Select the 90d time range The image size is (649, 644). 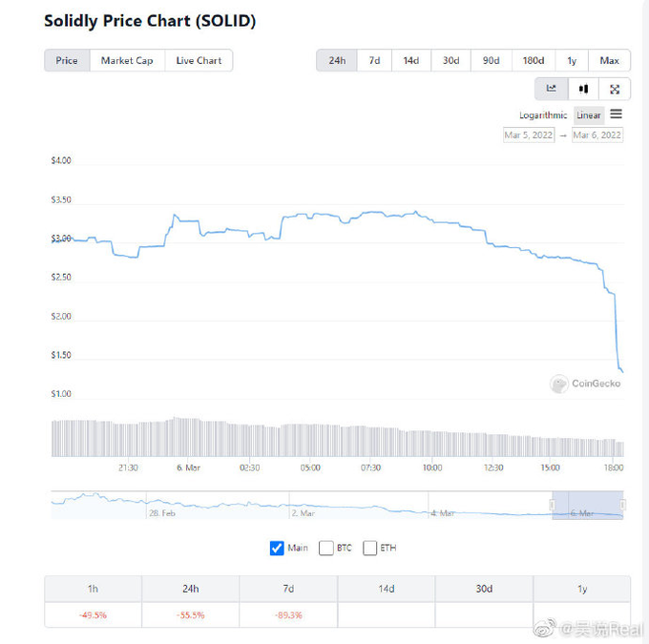[x=491, y=60]
